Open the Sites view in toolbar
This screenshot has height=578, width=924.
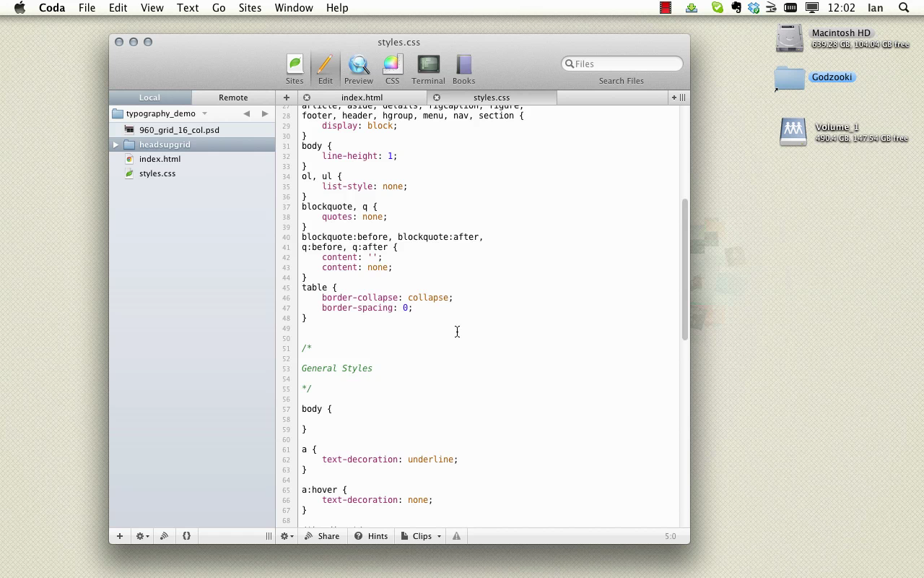[295, 69]
